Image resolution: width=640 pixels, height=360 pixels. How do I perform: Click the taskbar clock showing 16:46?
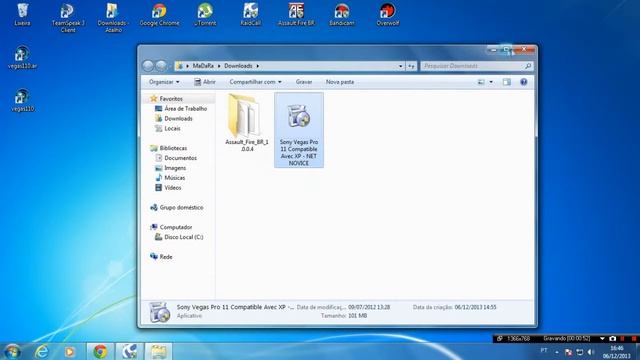(616, 352)
